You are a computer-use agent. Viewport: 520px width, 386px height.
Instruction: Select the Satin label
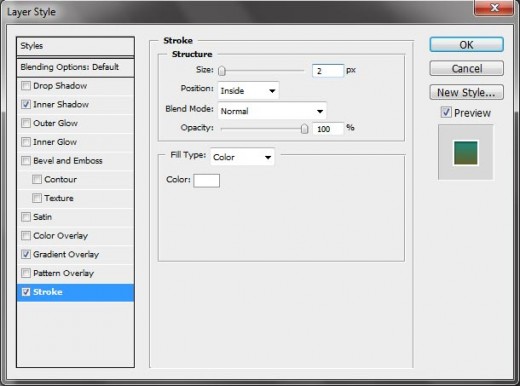pos(42,217)
